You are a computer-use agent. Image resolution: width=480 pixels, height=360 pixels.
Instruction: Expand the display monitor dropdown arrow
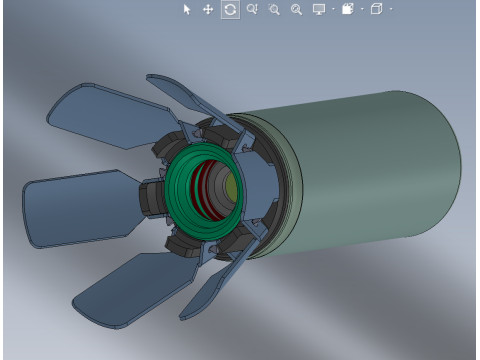(x=333, y=9)
